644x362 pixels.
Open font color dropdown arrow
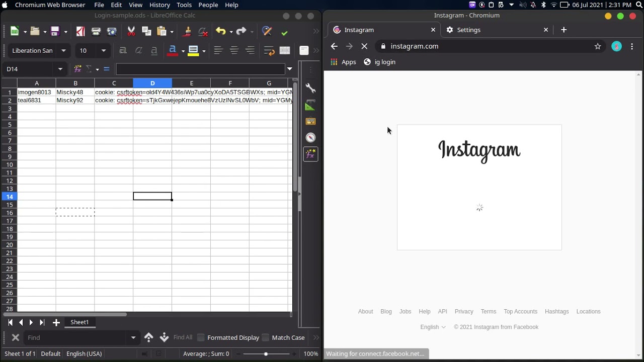pyautogui.click(x=183, y=50)
